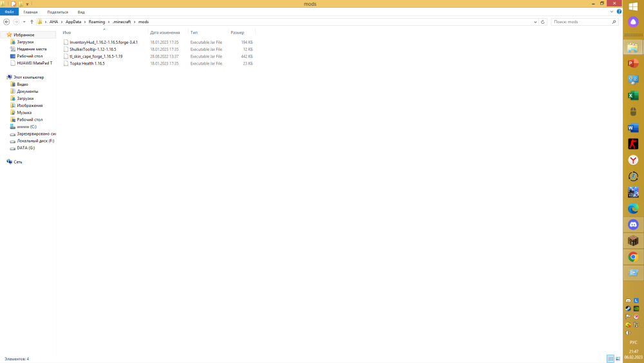Switch to the Вид ribbon tab
This screenshot has width=644, height=363.
(x=81, y=12)
